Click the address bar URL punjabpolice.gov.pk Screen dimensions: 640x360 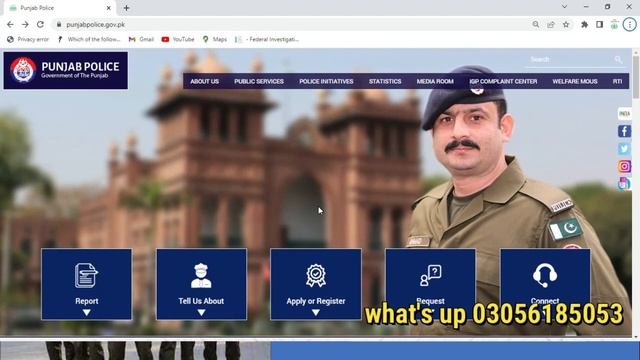[96, 24]
